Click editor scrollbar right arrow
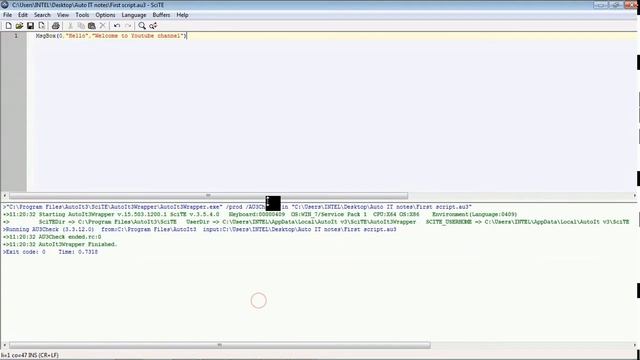The image size is (640, 360). pos(635,196)
